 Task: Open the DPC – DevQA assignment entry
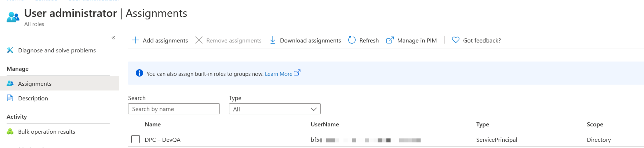point(163,140)
